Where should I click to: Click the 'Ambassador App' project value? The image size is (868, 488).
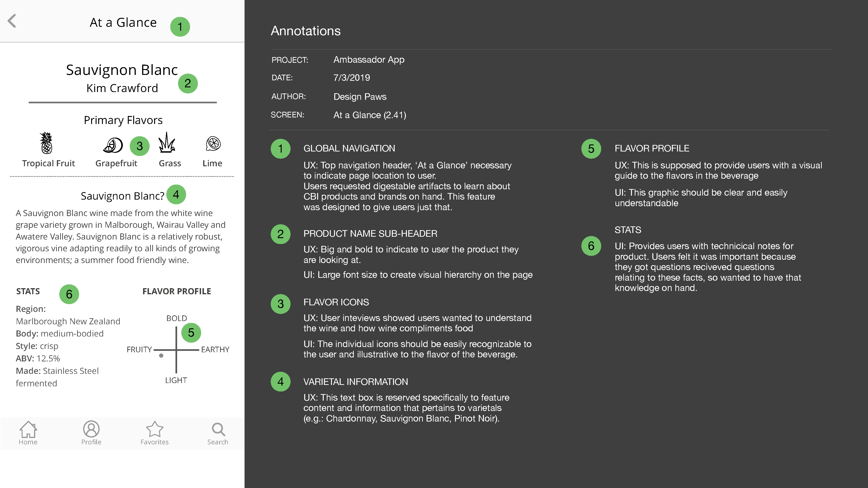[369, 60]
